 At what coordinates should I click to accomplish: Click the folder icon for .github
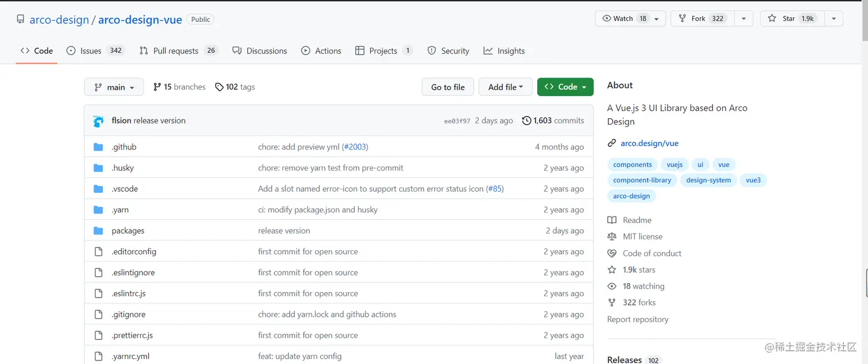tap(98, 147)
